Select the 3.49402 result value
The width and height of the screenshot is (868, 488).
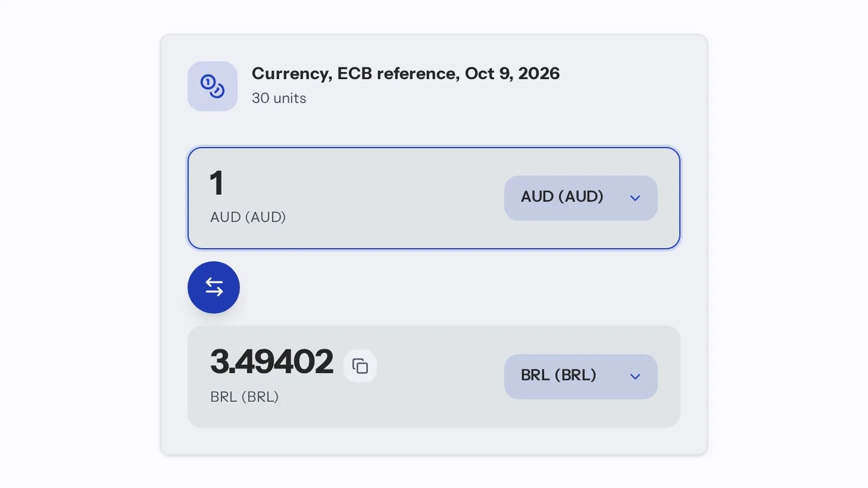(x=271, y=362)
